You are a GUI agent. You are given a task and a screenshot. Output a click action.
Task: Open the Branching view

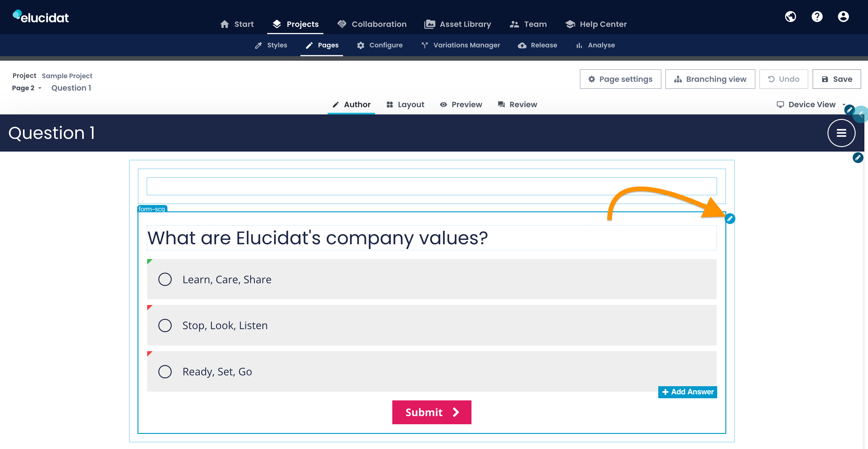[x=710, y=79]
